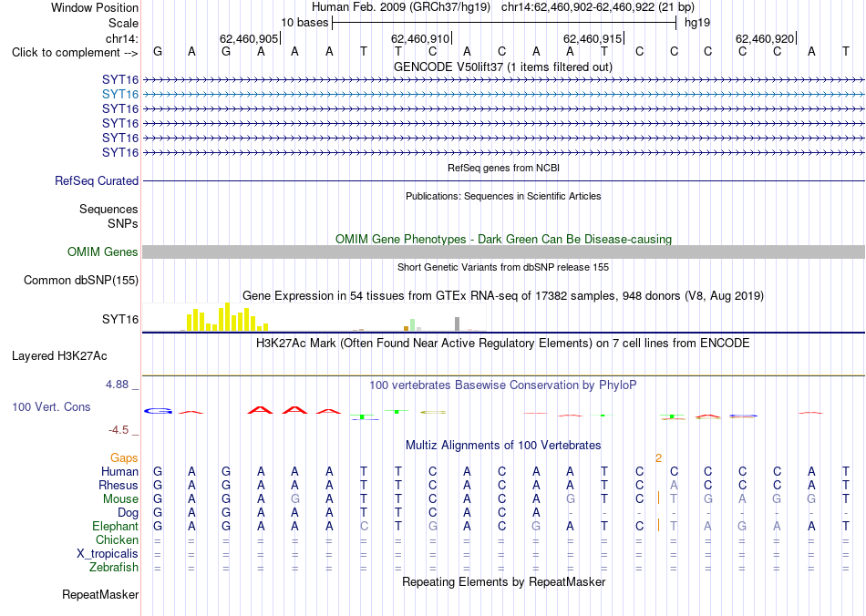Click 'RefSeq genes from NCBI' title
Image resolution: width=866 pixels, height=616 pixels.
[504, 168]
